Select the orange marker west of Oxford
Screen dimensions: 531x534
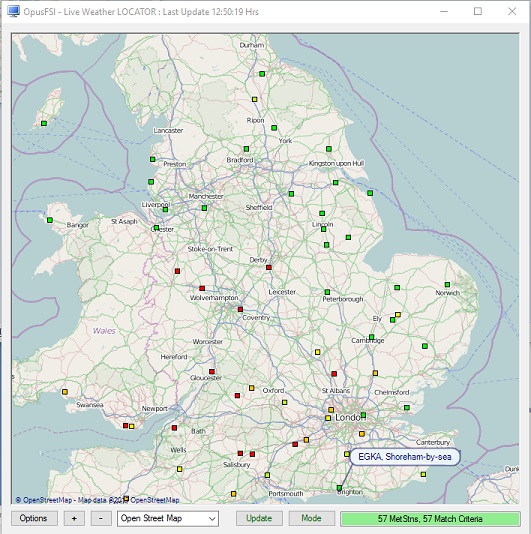click(251, 388)
